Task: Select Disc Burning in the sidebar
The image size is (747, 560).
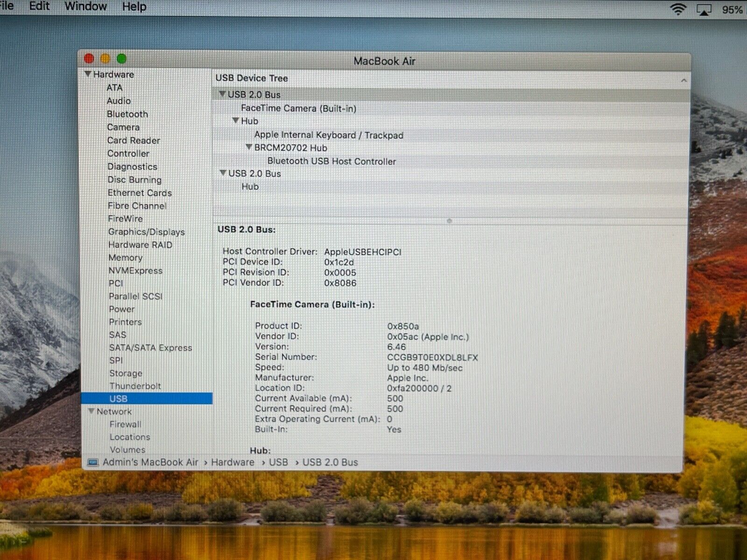Action: click(x=134, y=180)
